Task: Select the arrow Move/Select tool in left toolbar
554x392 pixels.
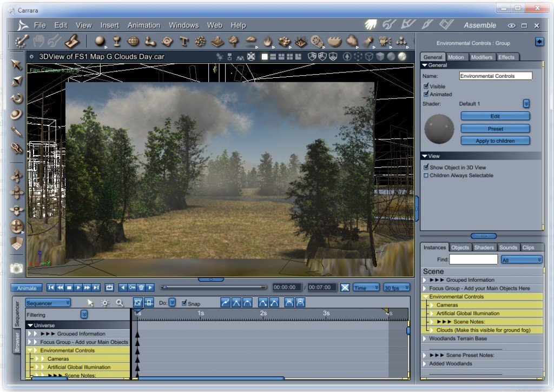Action: (17, 65)
